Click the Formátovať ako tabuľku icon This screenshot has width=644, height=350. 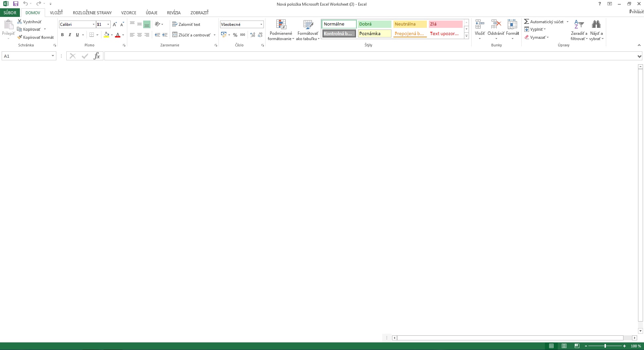[308, 25]
